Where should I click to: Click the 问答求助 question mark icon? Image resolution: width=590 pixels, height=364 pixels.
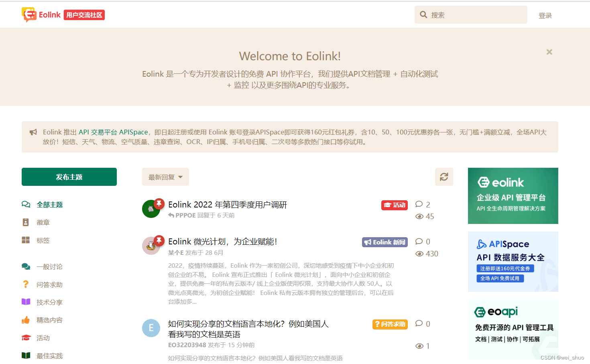point(26,284)
